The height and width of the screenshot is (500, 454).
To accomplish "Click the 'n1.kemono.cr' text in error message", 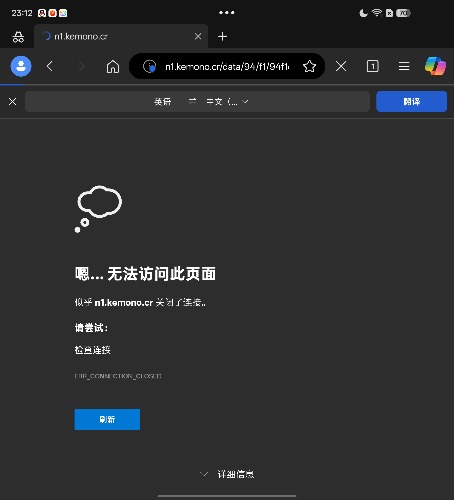I will [x=124, y=303].
